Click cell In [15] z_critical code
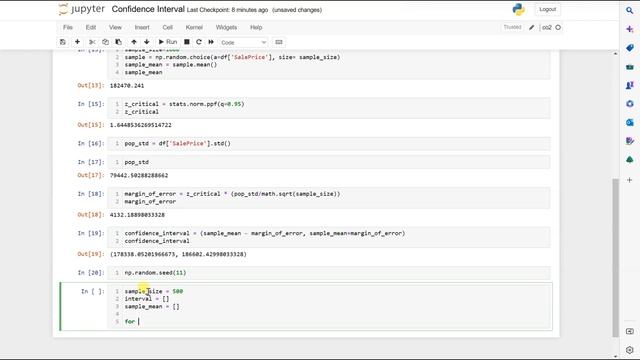Image resolution: width=640 pixels, height=360 pixels. tap(329, 108)
